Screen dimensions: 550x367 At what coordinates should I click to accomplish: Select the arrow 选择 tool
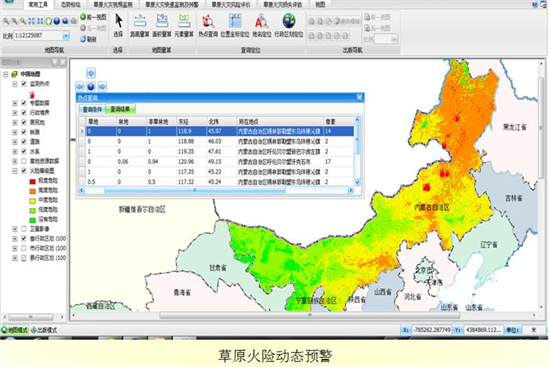click(119, 25)
